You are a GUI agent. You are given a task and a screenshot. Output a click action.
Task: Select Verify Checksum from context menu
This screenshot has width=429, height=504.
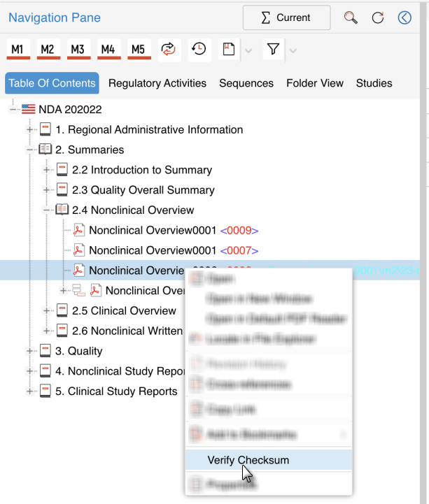[x=248, y=460]
